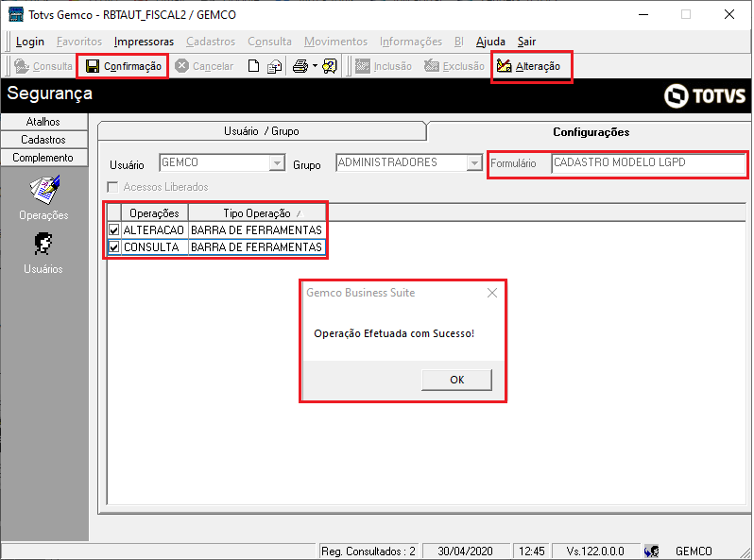754x560 pixels.
Task: Open the Ajuda menu
Action: (490, 42)
